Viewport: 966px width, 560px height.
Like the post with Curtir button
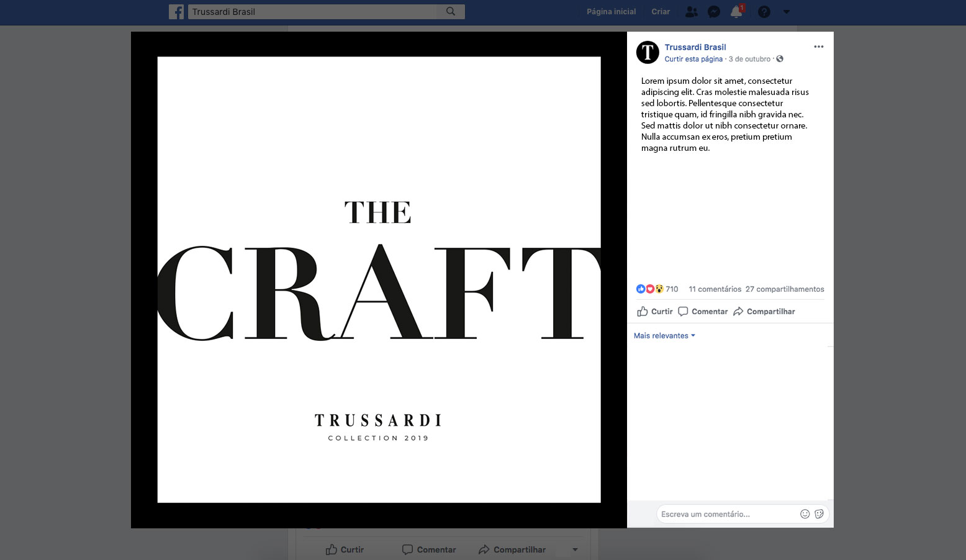pos(655,312)
